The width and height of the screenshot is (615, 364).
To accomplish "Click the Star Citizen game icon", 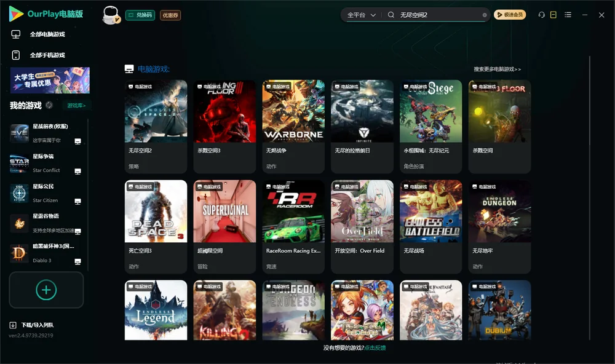I will (x=19, y=193).
